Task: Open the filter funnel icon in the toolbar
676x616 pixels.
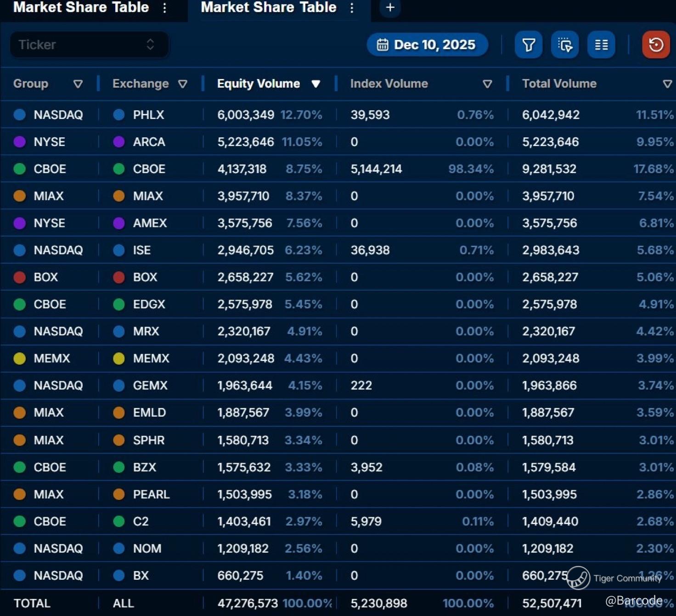Action: pos(529,45)
